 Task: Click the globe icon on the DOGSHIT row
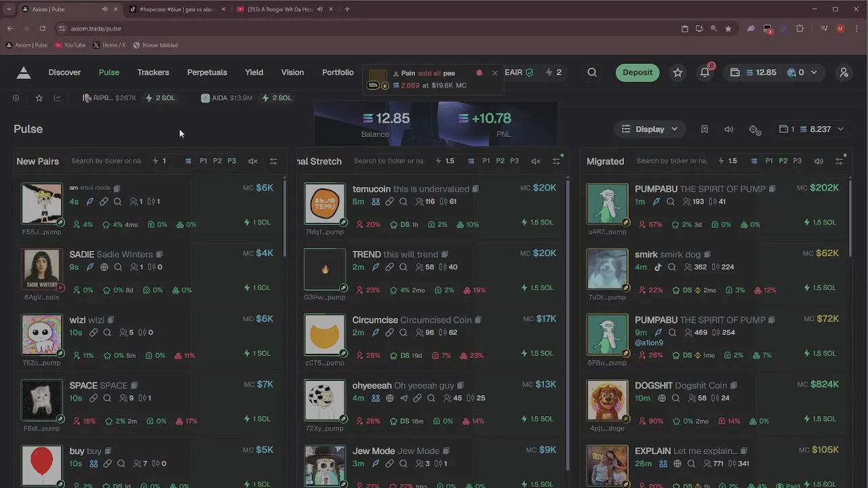click(x=662, y=398)
